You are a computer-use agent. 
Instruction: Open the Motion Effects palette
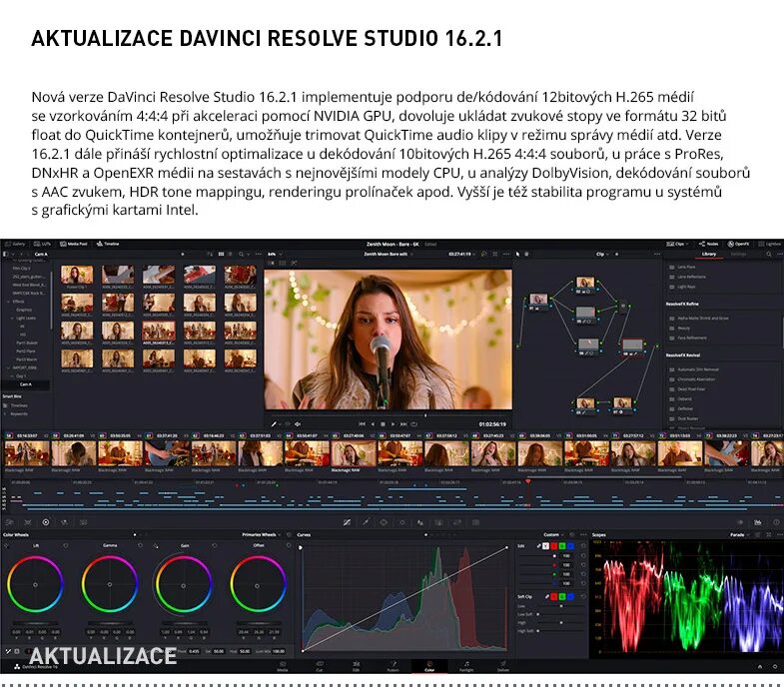tap(83, 522)
